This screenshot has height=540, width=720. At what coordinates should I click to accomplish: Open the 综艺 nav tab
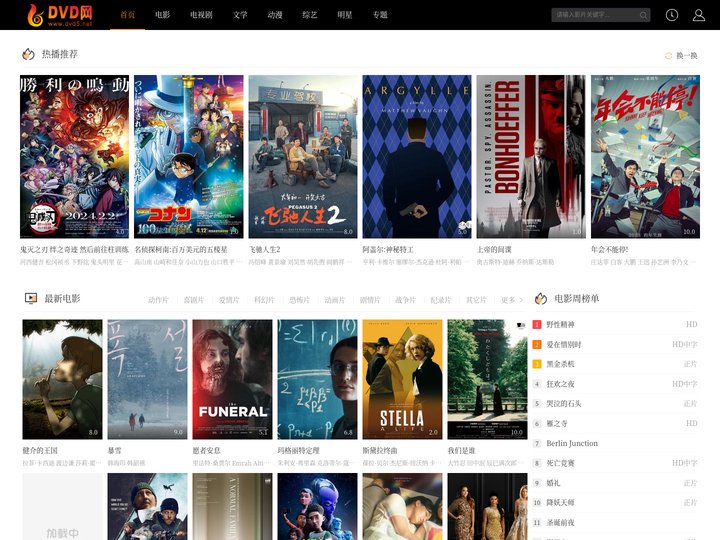click(309, 15)
